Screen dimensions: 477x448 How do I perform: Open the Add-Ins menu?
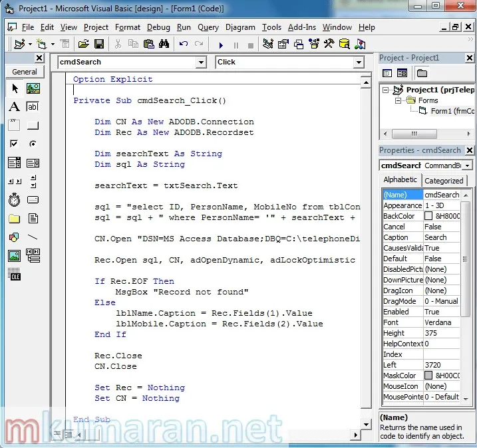[302, 27]
